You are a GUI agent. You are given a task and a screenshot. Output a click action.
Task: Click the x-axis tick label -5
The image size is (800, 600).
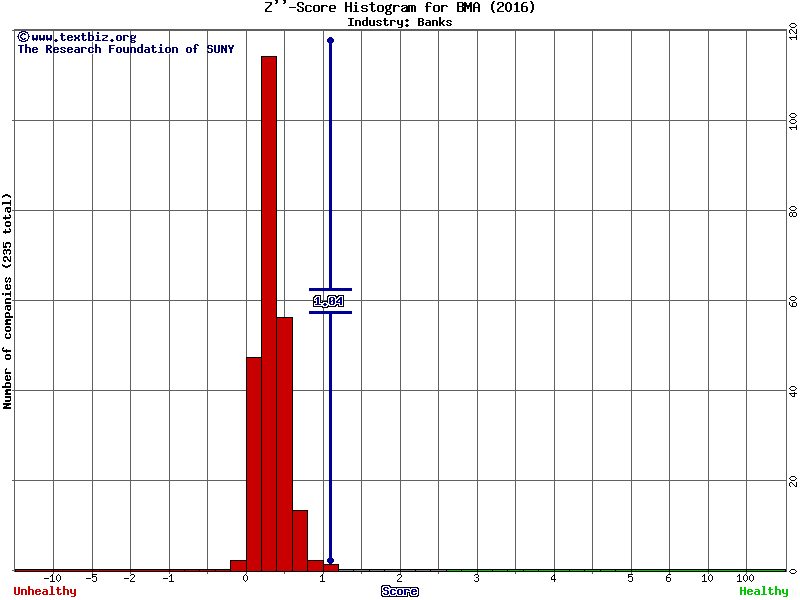pyautogui.click(x=91, y=578)
